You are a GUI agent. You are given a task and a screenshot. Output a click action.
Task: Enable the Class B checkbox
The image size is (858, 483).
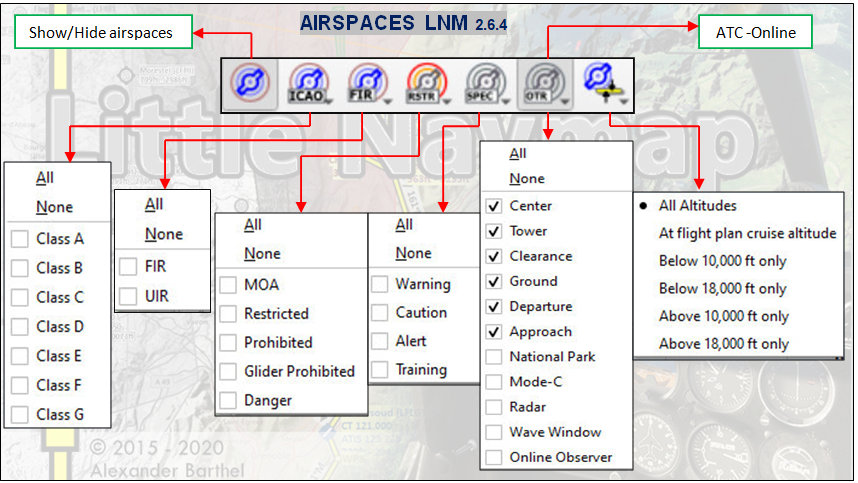20,268
